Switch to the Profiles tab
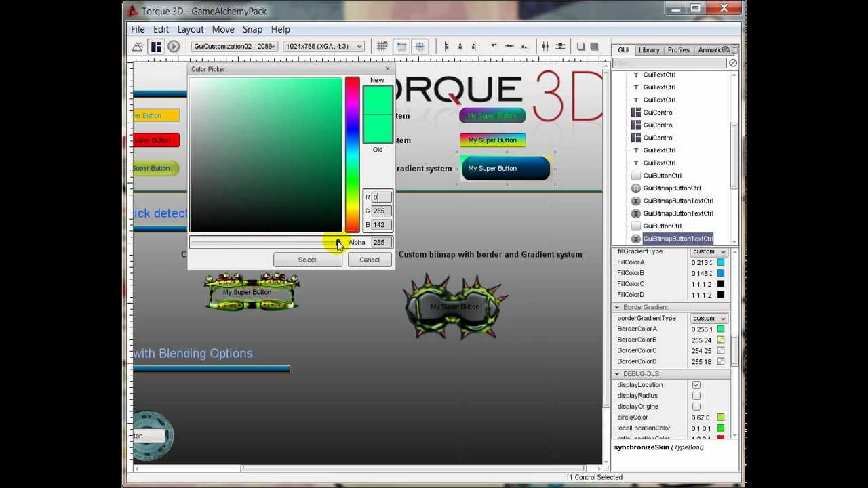 tap(678, 49)
